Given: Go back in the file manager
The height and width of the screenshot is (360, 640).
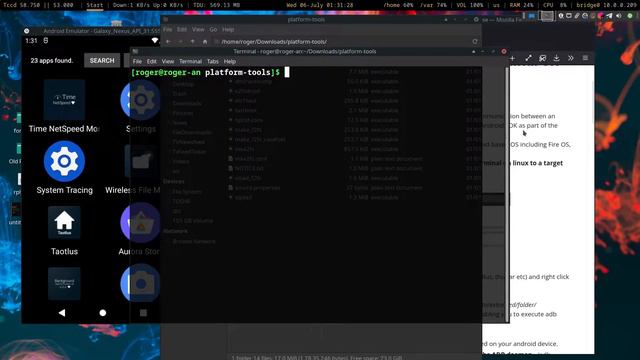Looking at the screenshot, I should (x=168, y=42).
